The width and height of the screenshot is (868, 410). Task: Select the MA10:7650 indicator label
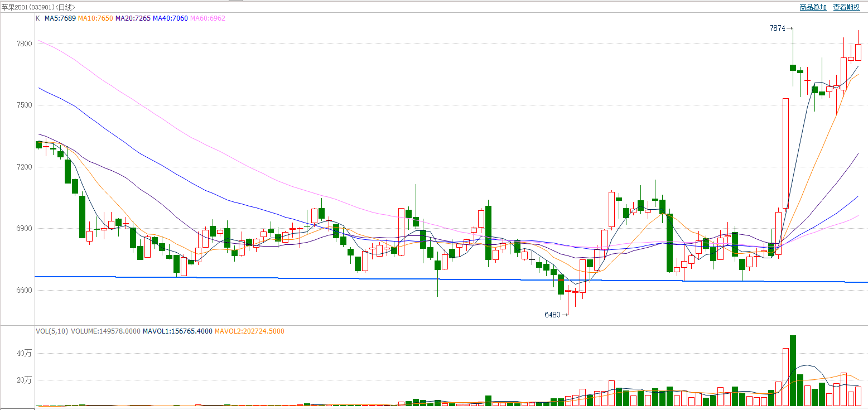(95, 18)
